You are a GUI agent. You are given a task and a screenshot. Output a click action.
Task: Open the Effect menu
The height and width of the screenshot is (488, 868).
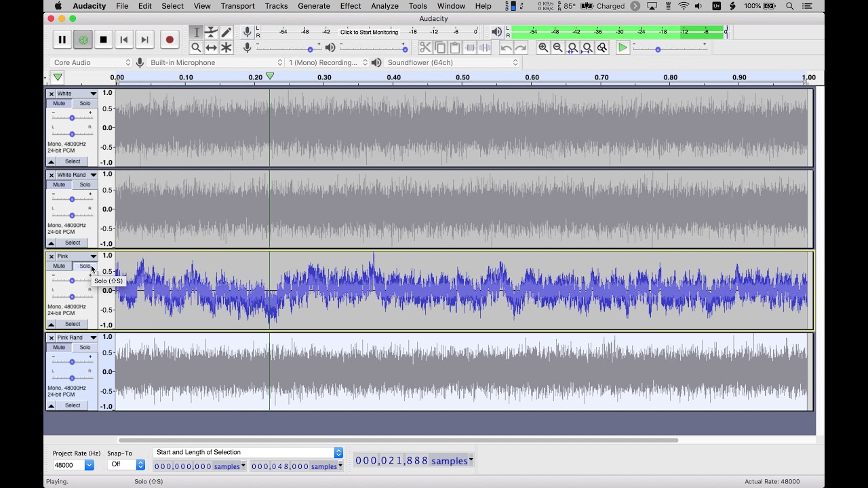pyautogui.click(x=351, y=6)
